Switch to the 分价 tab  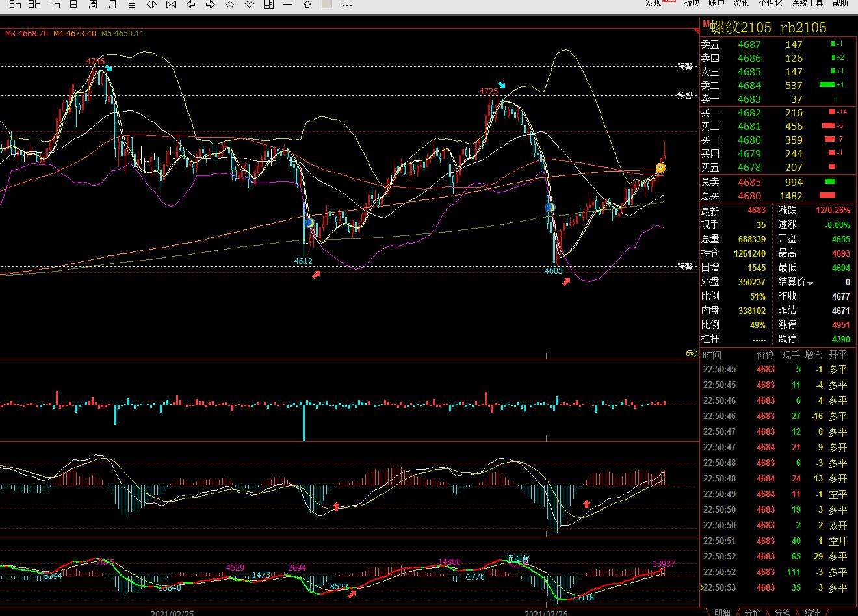tap(752, 611)
